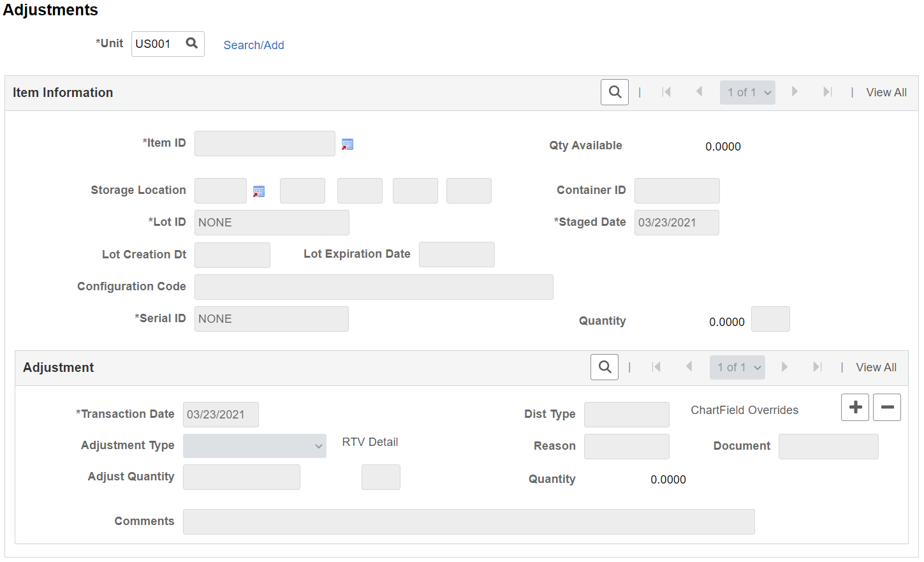Image resolution: width=924 pixels, height=562 pixels.
Task: Go to next row in Item Information
Action: 795,92
